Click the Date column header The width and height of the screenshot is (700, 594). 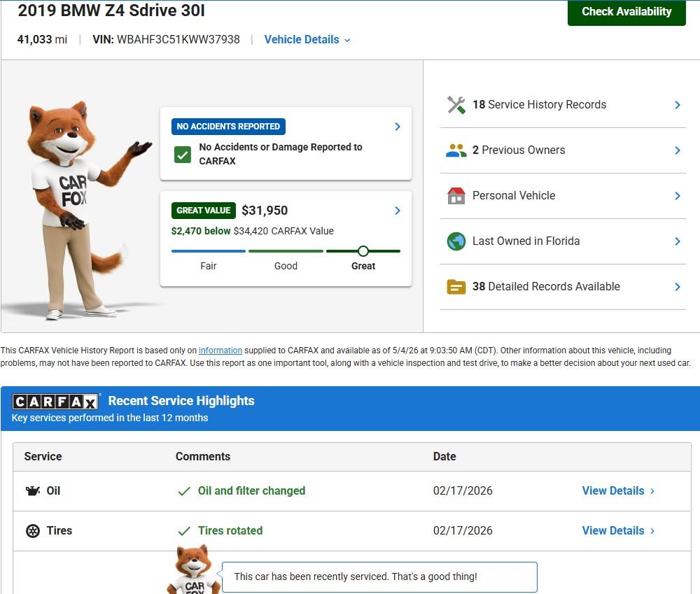click(x=444, y=457)
